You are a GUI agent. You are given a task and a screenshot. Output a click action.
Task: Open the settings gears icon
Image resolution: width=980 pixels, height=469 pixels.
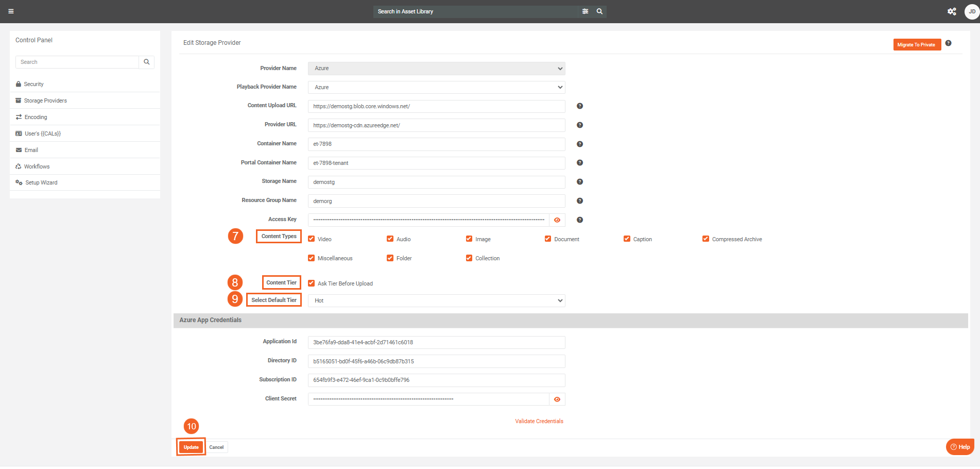[x=952, y=11]
